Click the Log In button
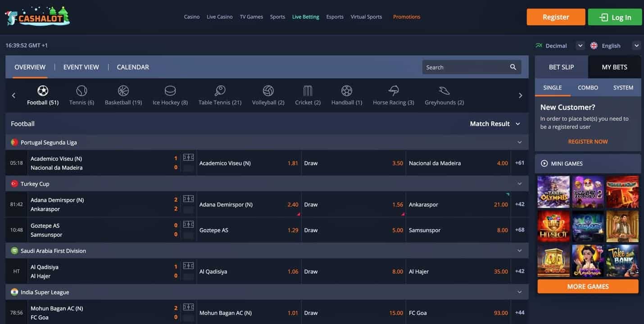The width and height of the screenshot is (644, 324). pos(615,17)
